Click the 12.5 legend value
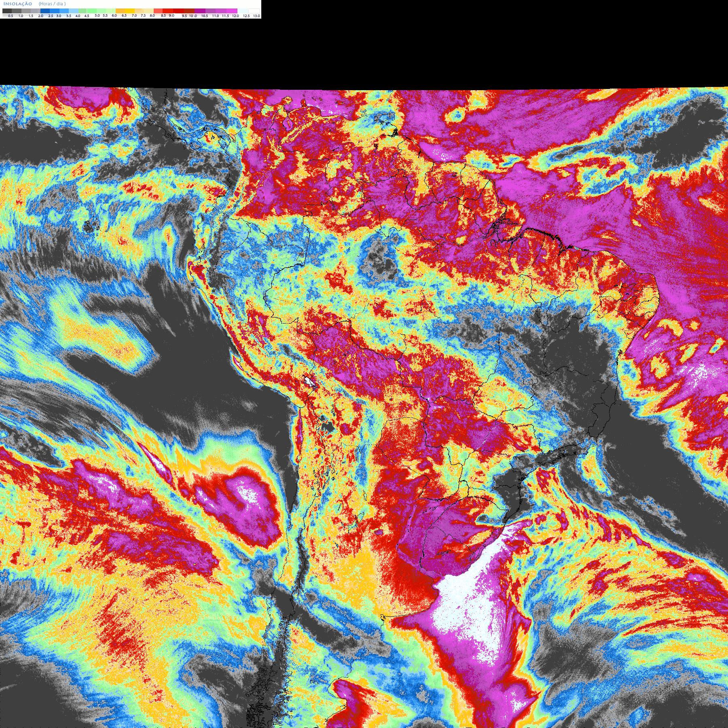The image size is (728, 728). pos(246,16)
